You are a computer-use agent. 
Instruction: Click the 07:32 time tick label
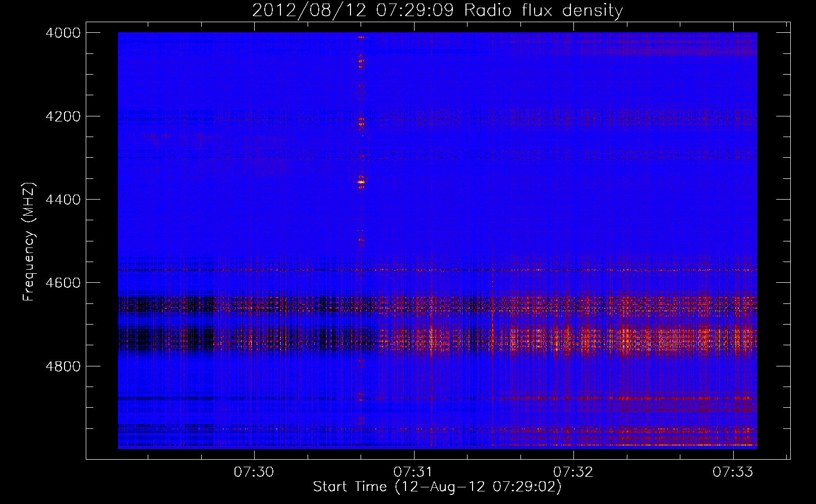573,472
